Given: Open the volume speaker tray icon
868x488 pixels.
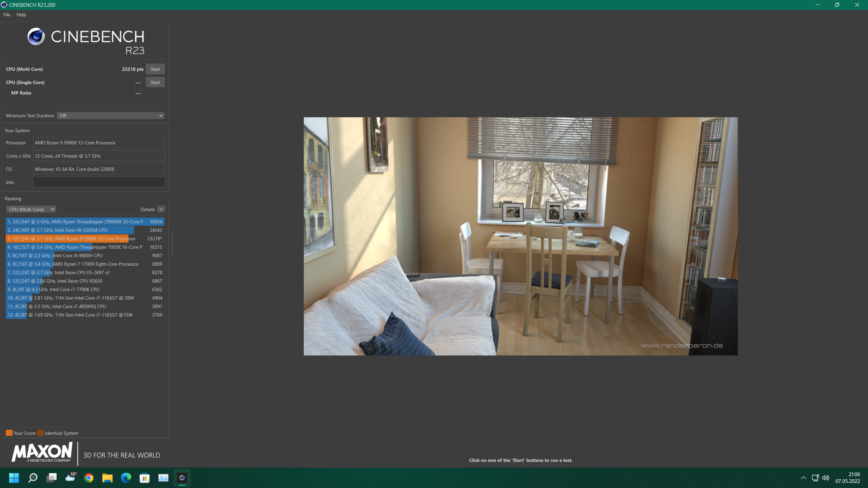Looking at the screenshot, I should tap(826, 478).
